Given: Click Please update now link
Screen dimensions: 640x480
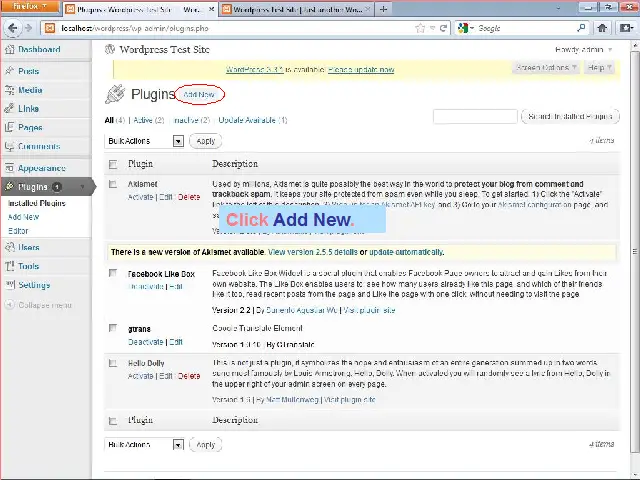Looking at the screenshot, I should tap(361, 70).
